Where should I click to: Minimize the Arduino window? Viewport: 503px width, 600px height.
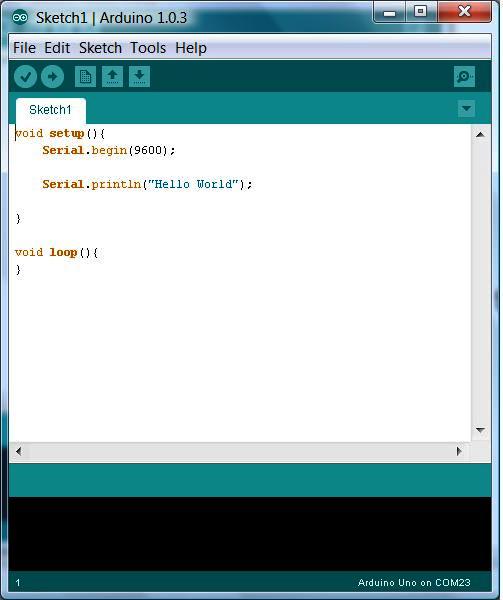click(x=389, y=12)
